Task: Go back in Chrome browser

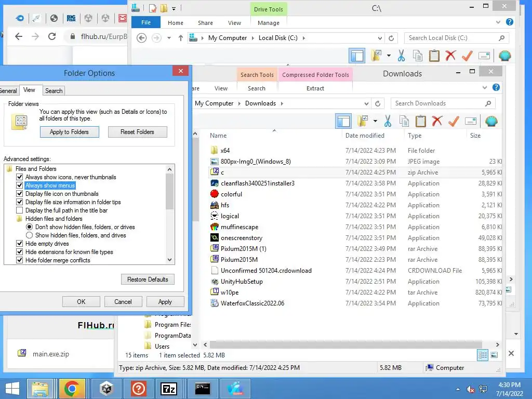Action: 19,36
